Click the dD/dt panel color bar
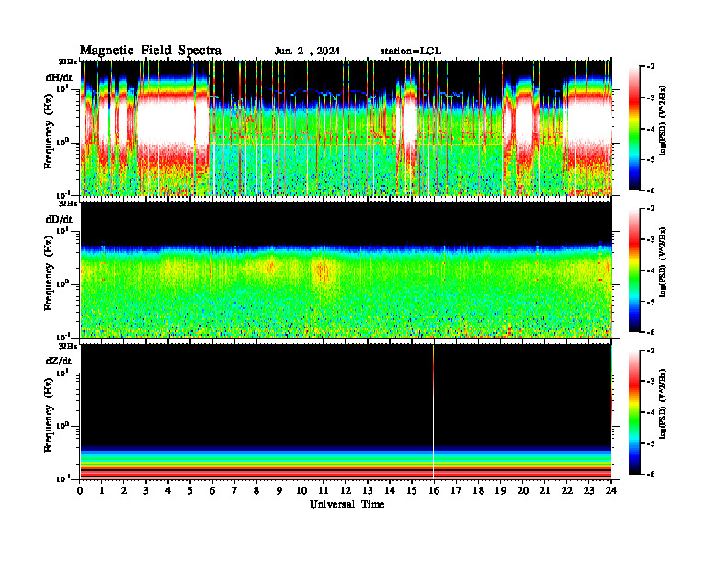The width and height of the screenshot is (728, 563). [x=634, y=270]
